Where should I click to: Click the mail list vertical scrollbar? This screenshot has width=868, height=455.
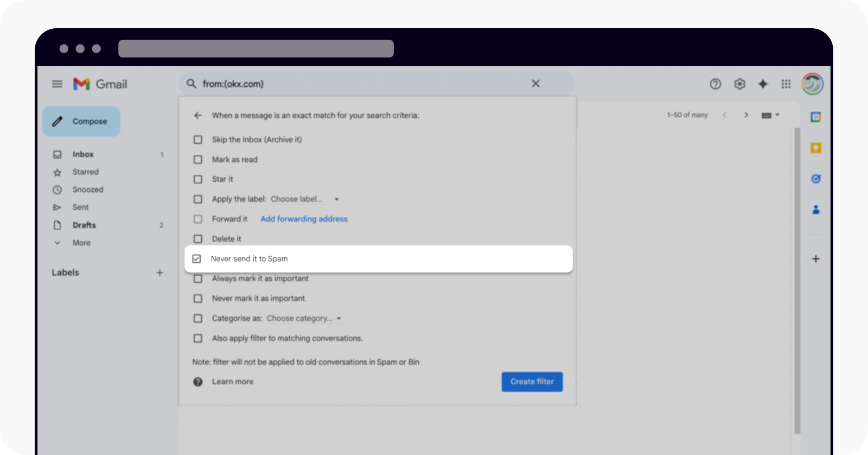pyautogui.click(x=797, y=281)
